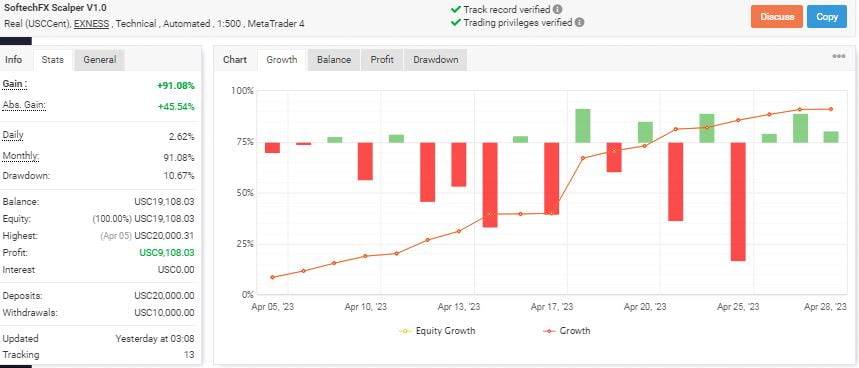Click the 10.67% drawdown value
This screenshot has height=368, width=859.
(179, 176)
